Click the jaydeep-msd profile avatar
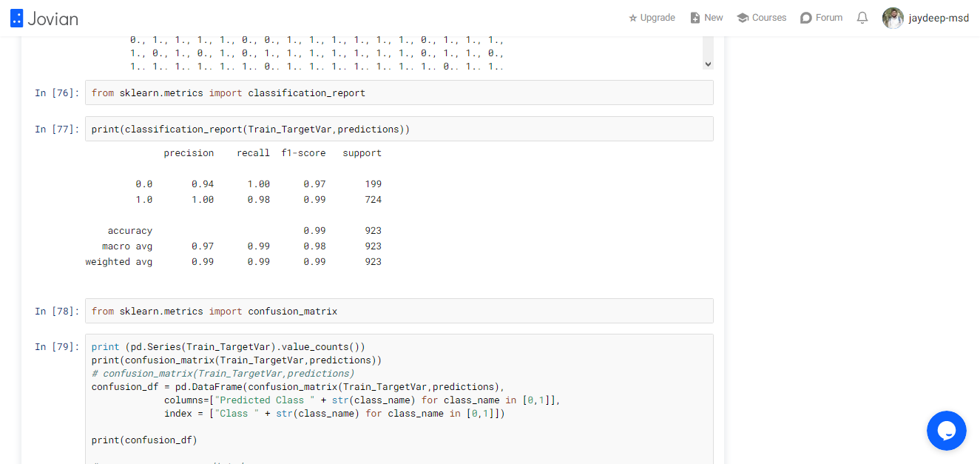 (893, 18)
